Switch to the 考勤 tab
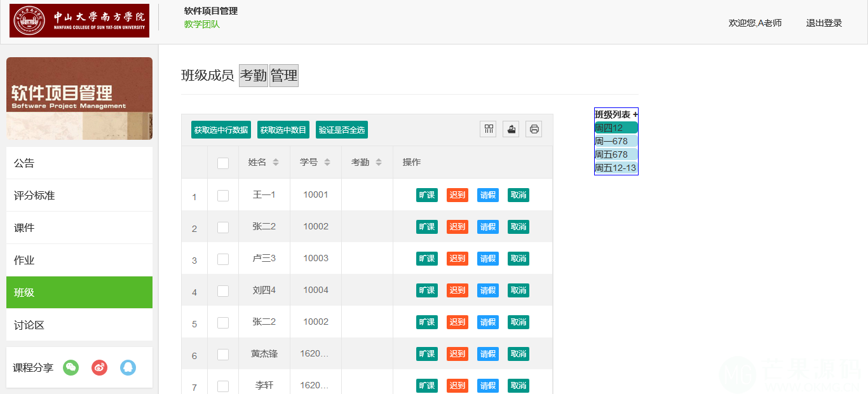The image size is (868, 394). click(253, 76)
